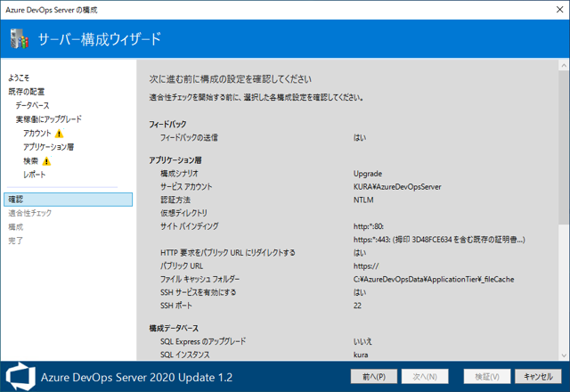
Task: Click the 完了 step
Action: coord(16,241)
